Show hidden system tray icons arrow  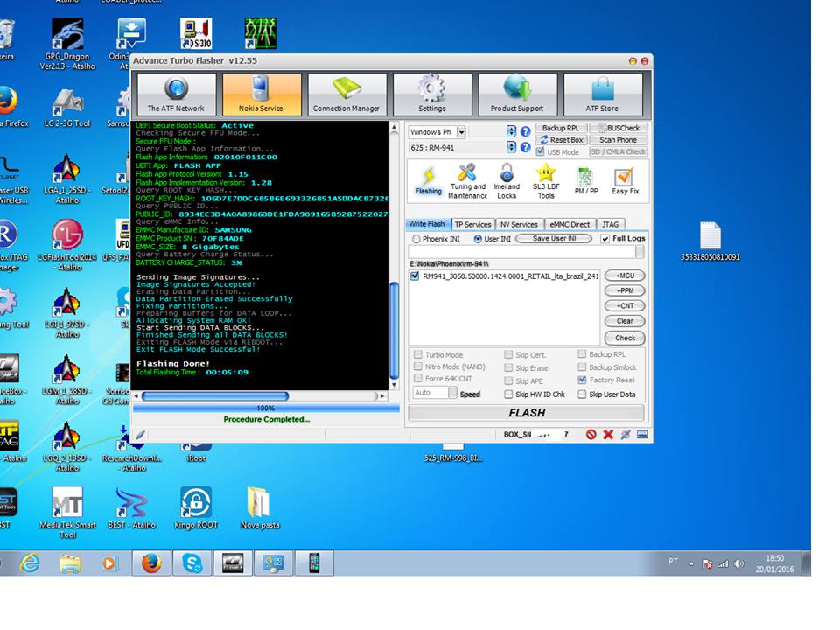click(x=691, y=563)
